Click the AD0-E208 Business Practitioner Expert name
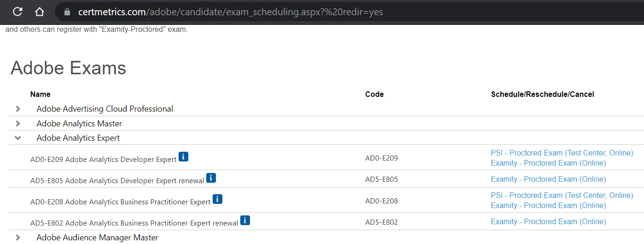The image size is (644, 244). 121,202
